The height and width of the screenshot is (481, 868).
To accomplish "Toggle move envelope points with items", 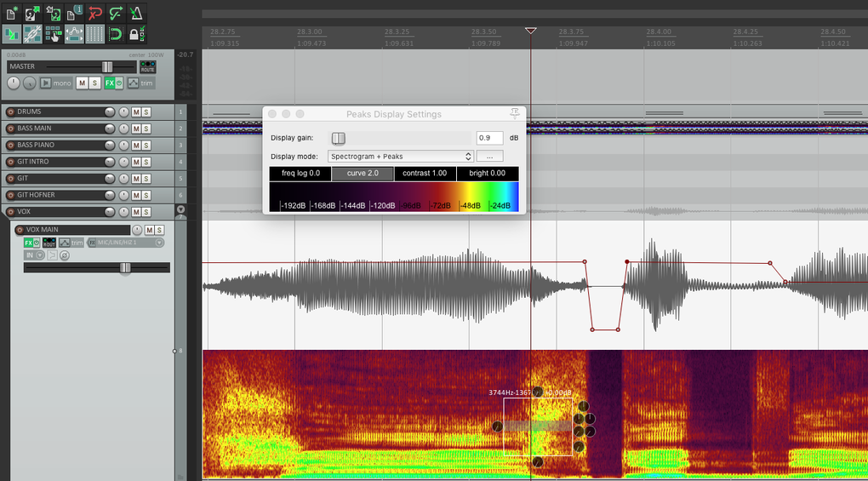I will pos(74,34).
